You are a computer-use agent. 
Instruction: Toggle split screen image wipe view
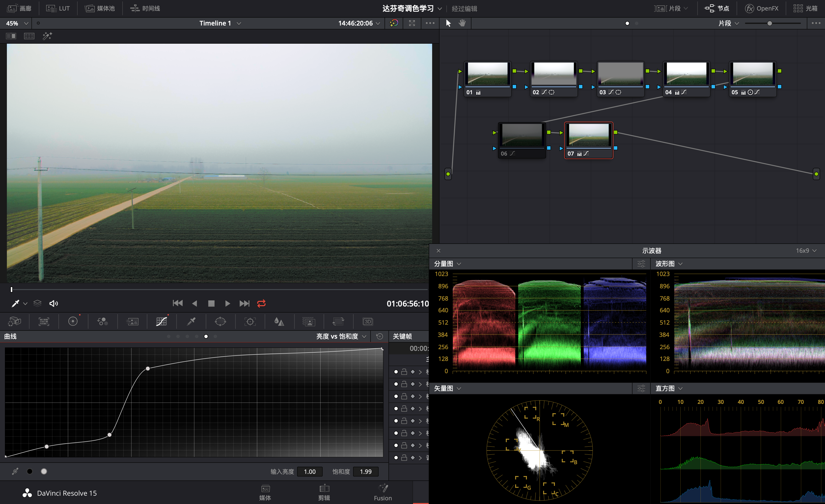[x=11, y=36]
